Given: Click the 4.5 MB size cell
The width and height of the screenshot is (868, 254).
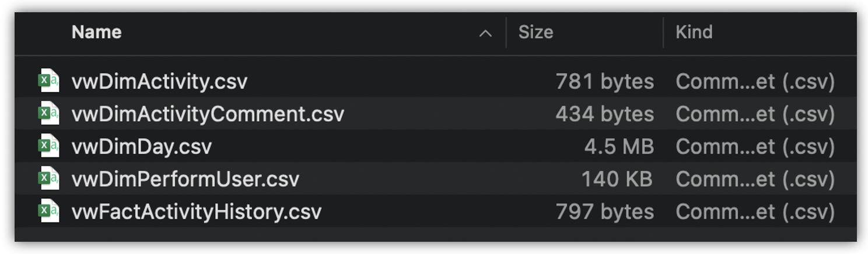Looking at the screenshot, I should point(619,147).
